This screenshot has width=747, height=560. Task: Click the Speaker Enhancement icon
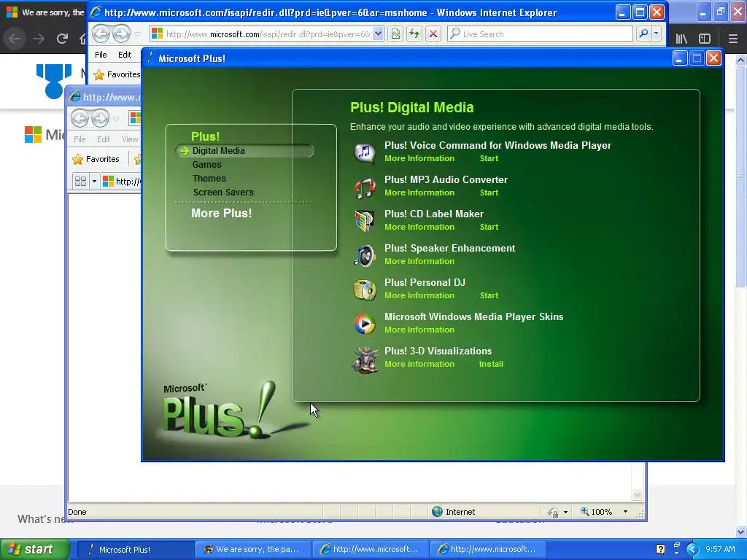365,255
